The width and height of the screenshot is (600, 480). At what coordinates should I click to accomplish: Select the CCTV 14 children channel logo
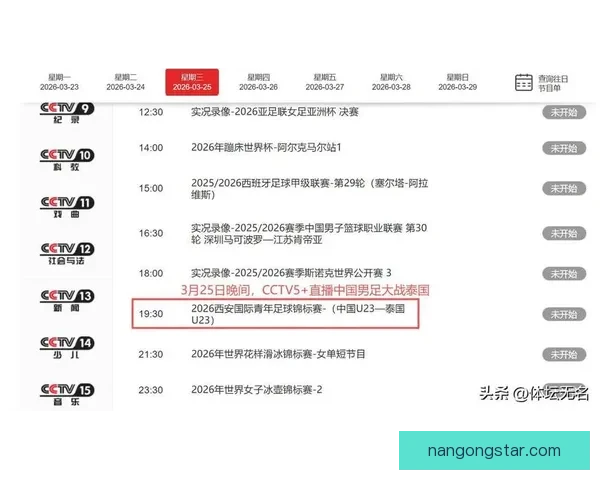pyautogui.click(x=67, y=348)
